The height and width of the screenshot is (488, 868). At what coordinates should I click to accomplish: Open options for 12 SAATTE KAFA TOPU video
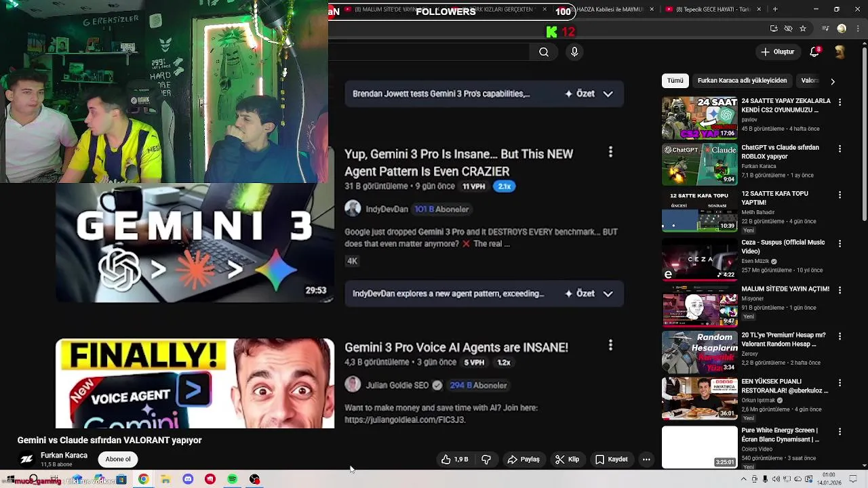tap(840, 195)
